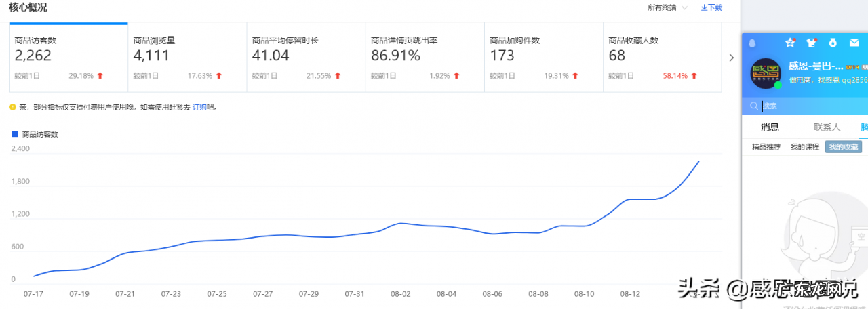Screen dimensions: 868x309
Task: Open QQ Zone star icon
Action: pyautogui.click(x=790, y=43)
